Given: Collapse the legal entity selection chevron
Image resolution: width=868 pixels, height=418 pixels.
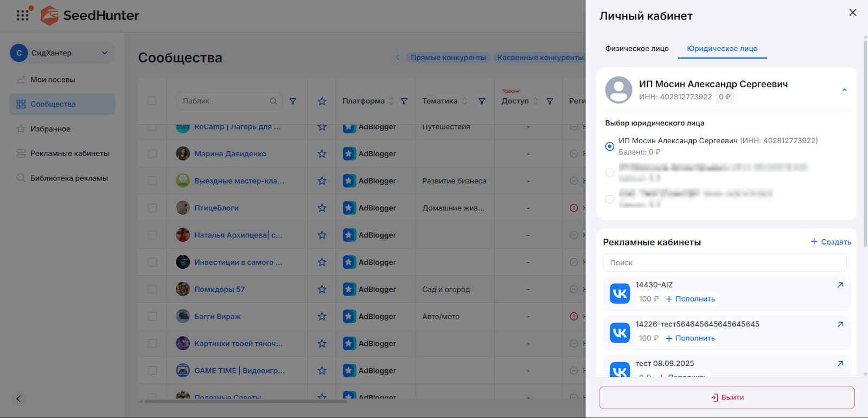Looking at the screenshot, I should 844,90.
